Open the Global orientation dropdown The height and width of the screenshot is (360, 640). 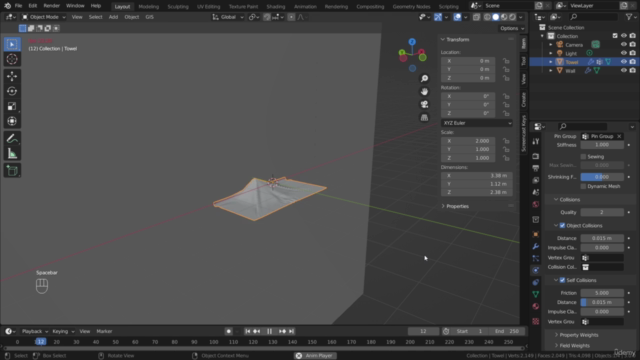pyautogui.click(x=228, y=17)
